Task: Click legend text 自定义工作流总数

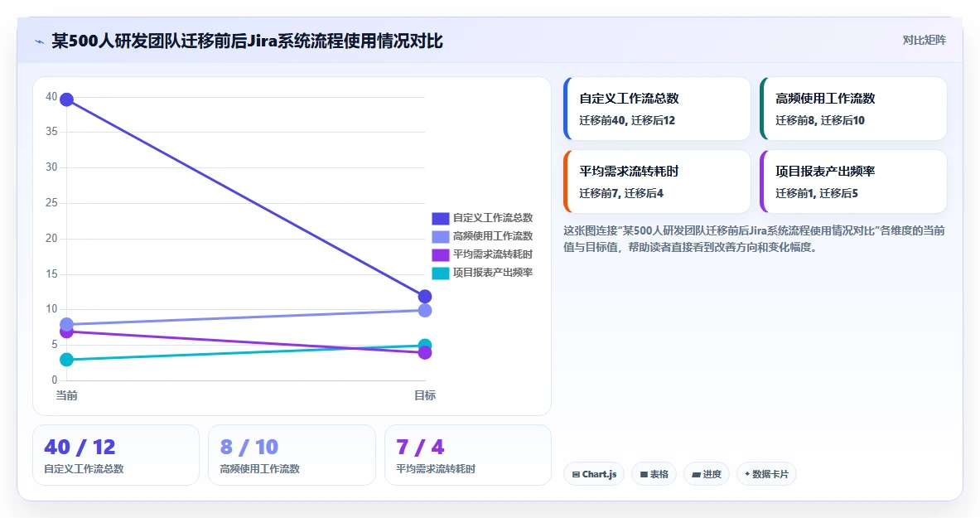Action: (493, 218)
